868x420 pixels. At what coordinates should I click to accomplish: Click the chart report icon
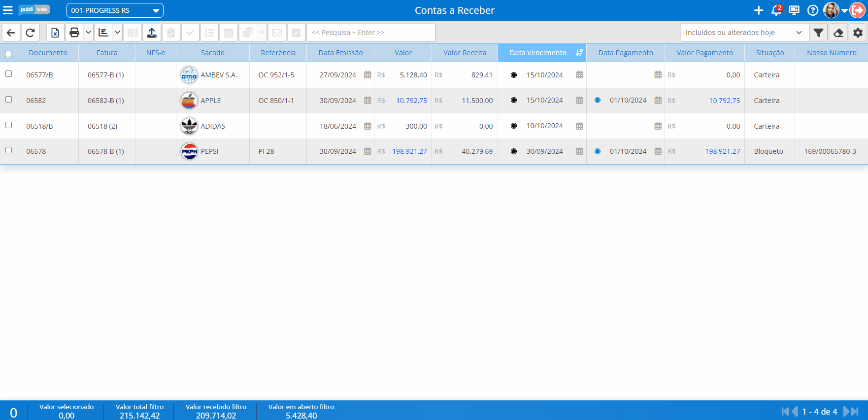(103, 33)
